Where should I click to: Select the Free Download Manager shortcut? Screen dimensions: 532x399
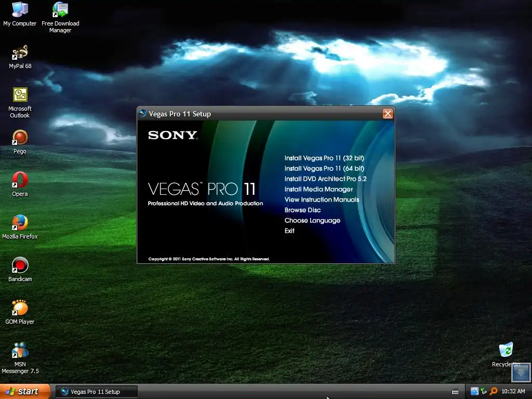pos(60,18)
